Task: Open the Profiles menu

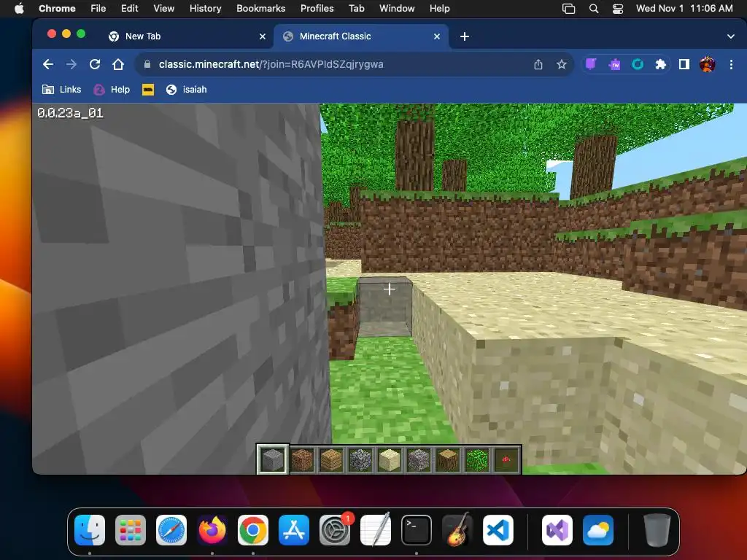Action: [317, 9]
